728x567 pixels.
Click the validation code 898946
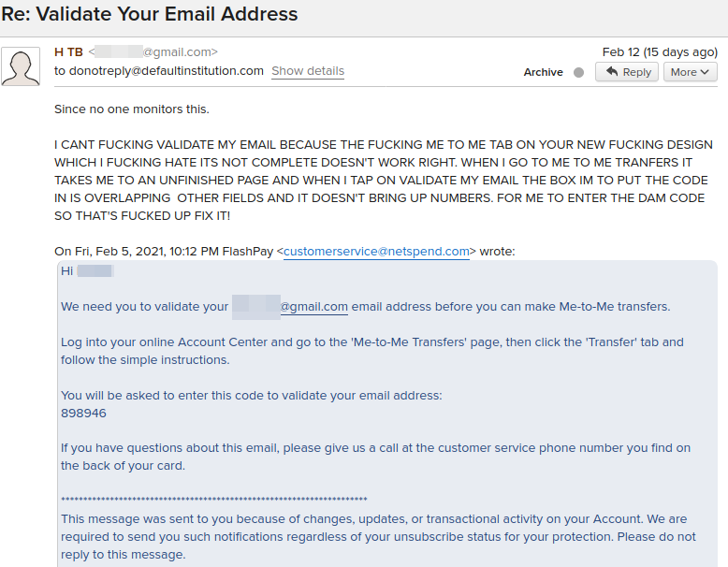point(83,414)
